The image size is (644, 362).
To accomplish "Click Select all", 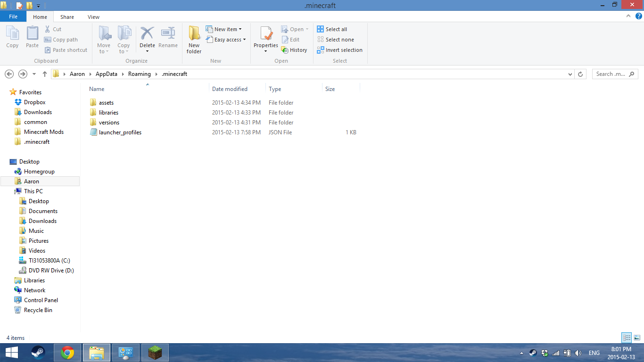I will (x=332, y=29).
